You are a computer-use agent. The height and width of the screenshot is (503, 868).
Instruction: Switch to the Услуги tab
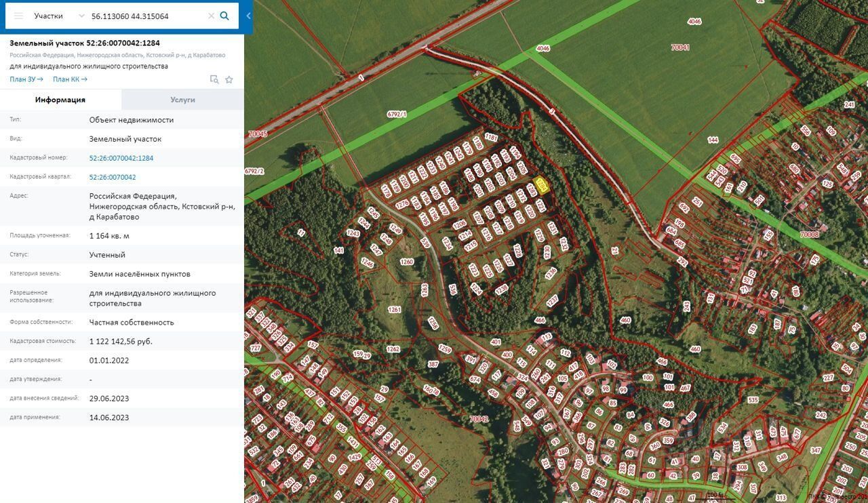[x=182, y=100]
